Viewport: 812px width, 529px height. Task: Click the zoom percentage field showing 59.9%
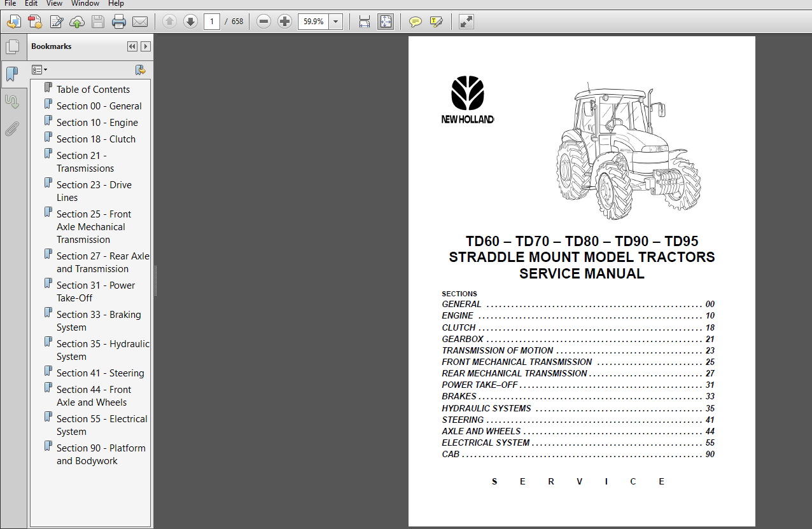click(x=314, y=22)
